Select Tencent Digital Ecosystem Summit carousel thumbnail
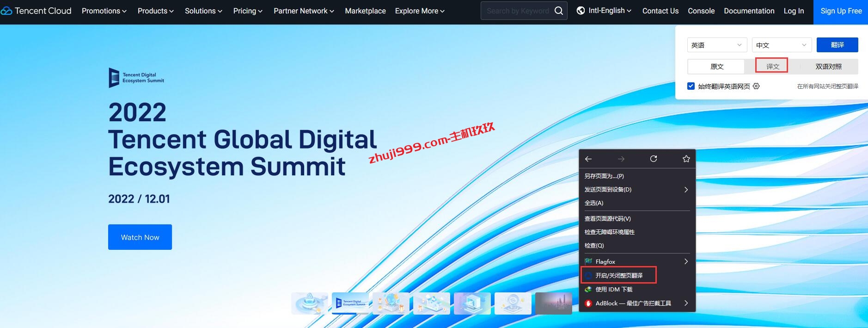This screenshot has width=868, height=328. 350,303
